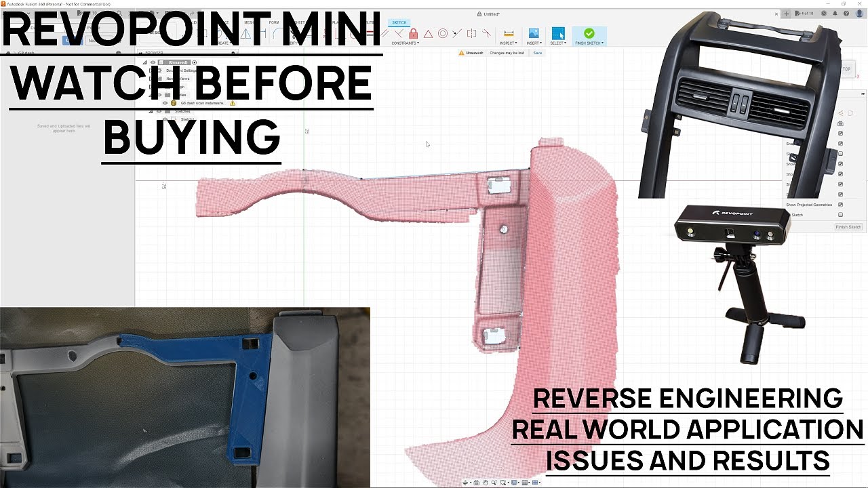This screenshot has width=868, height=488.
Task: Switch to the SKETCH ribbon tab
Action: [x=399, y=22]
